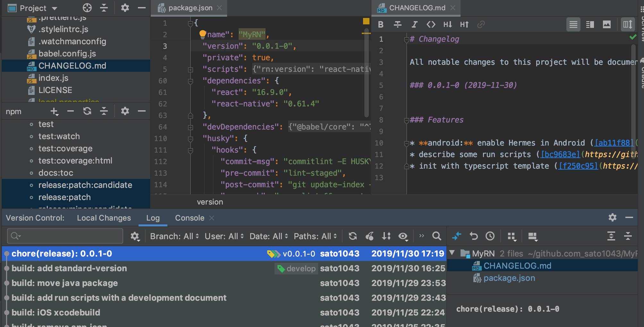
Task: Expand folded scripts block on line 5
Action: [x=191, y=70]
